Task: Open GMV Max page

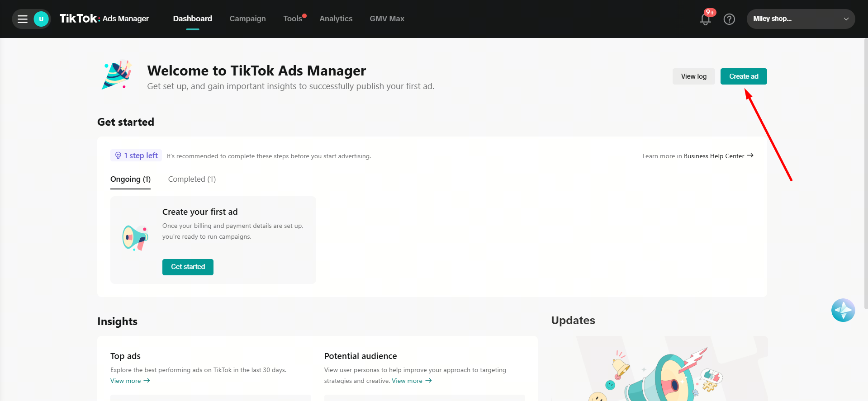Action: [387, 19]
